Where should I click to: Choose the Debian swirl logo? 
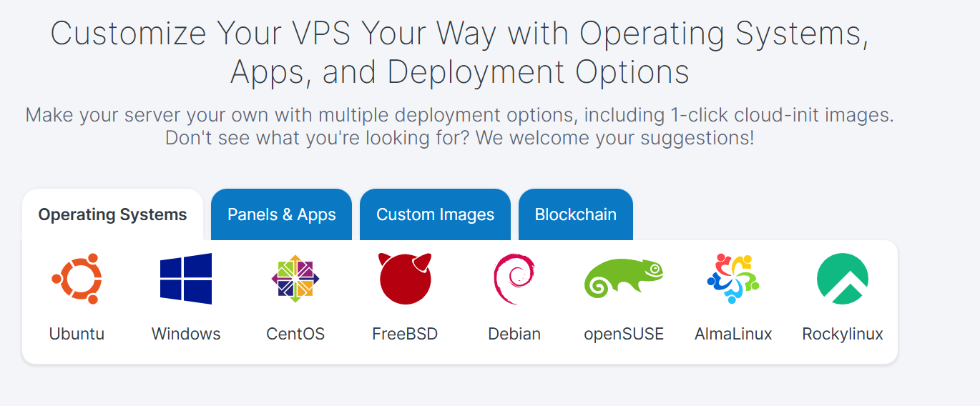(x=514, y=279)
